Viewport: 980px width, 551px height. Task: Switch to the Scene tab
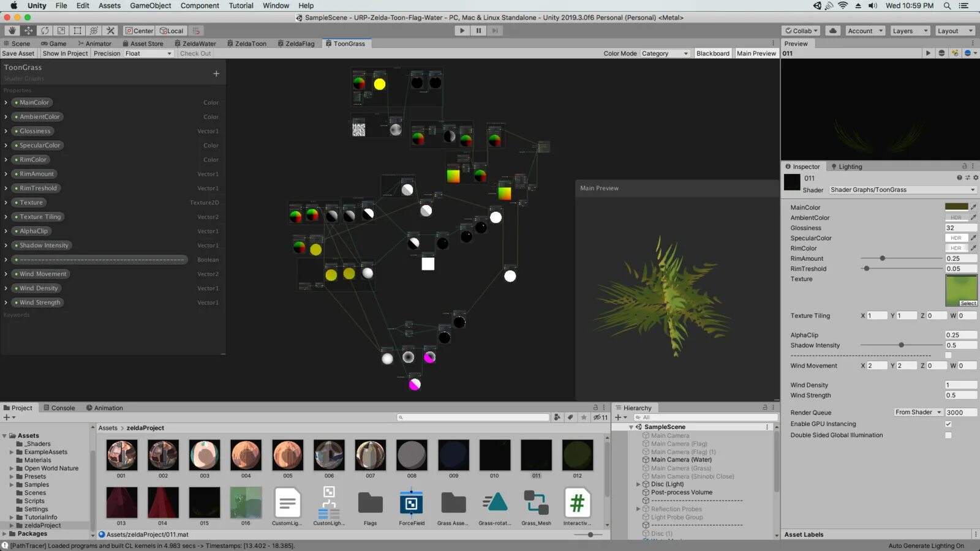click(x=17, y=43)
